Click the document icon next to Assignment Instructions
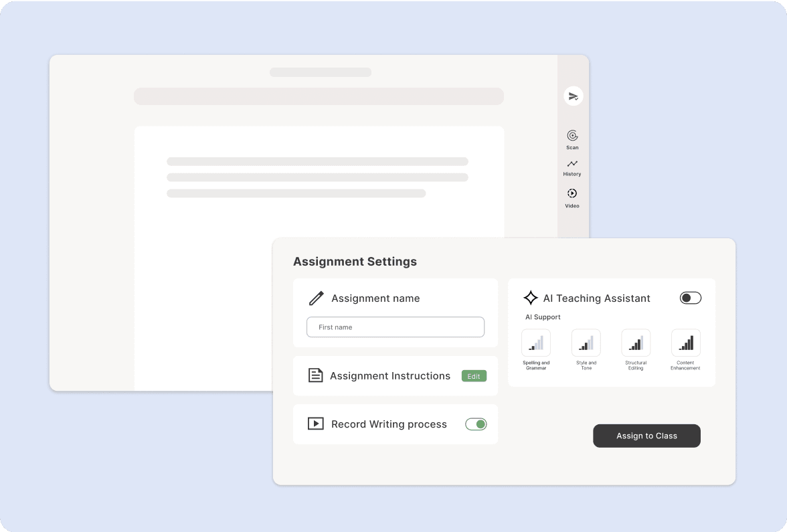The width and height of the screenshot is (787, 532). (x=315, y=375)
